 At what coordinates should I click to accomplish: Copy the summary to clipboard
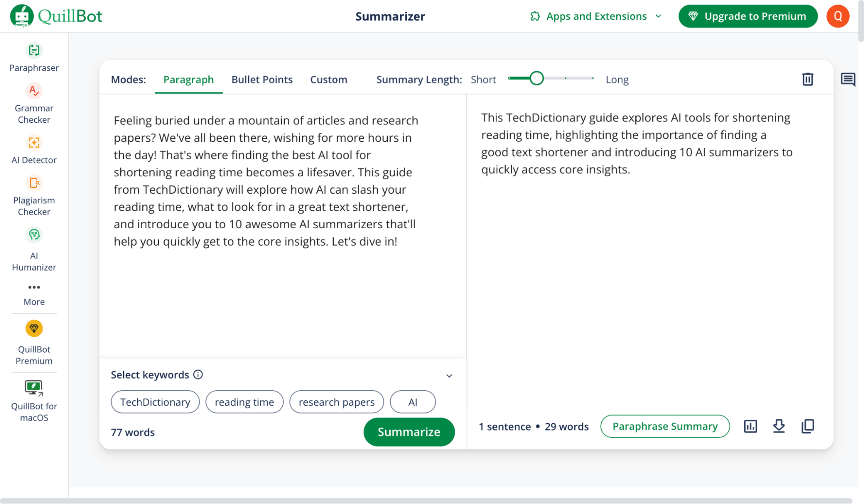[x=807, y=426]
